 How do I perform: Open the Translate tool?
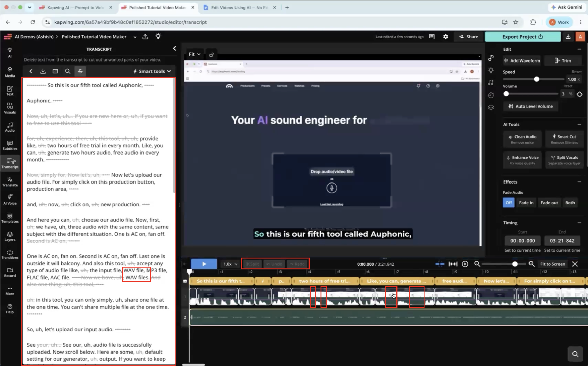[x=10, y=182]
